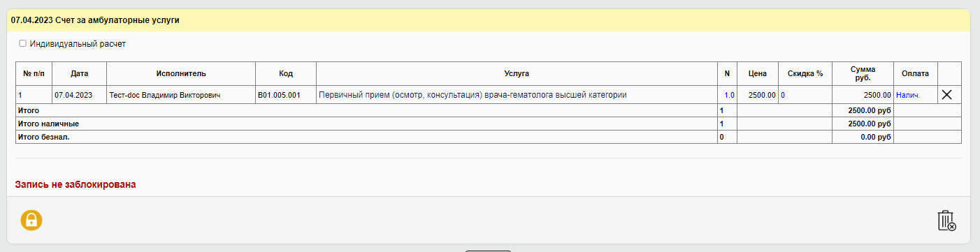Viewport: 980px width, 252px height.
Task: Click the price cell 2500.00
Action: [x=758, y=95]
